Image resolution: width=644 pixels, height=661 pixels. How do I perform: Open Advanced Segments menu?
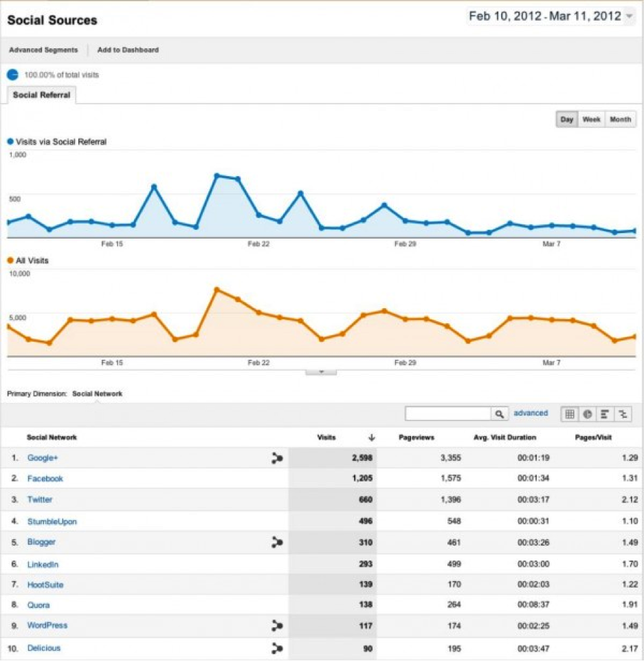(x=43, y=50)
